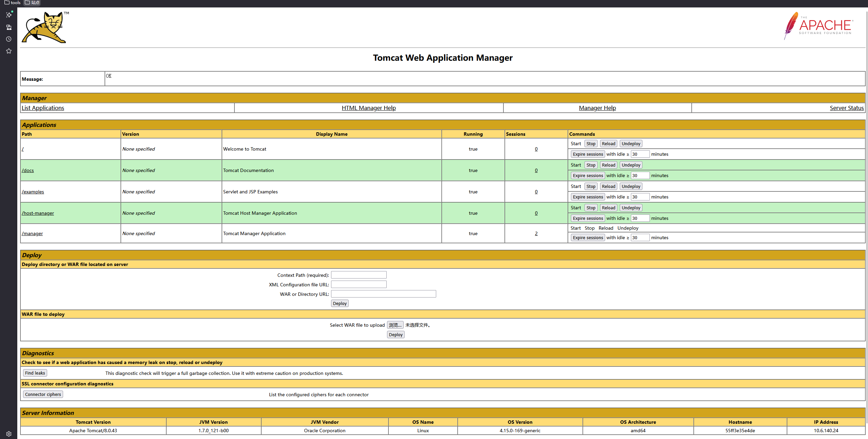Reload the /host-manager application

(x=608, y=208)
